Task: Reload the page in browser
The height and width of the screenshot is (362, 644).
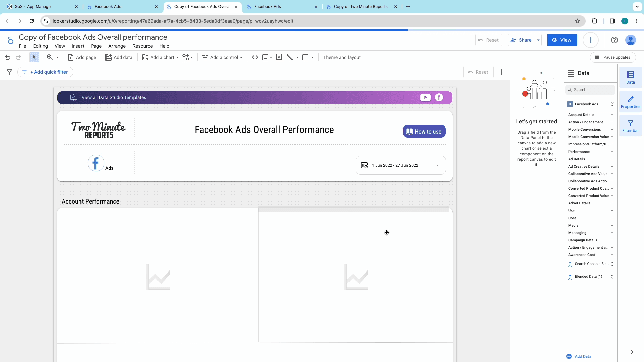Action: coord(32,21)
